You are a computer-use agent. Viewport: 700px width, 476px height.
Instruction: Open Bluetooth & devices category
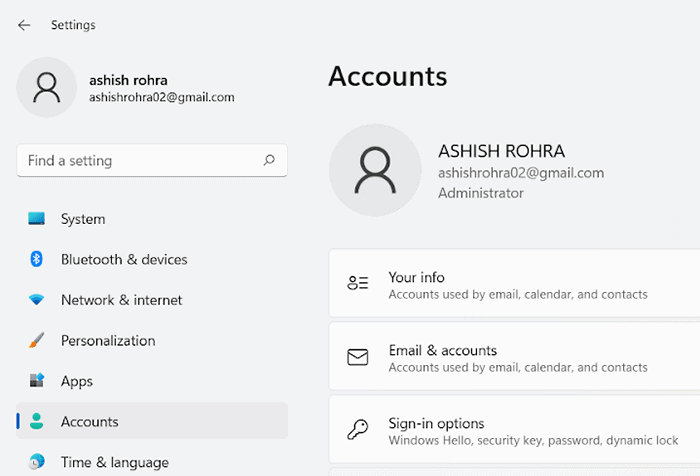click(152, 259)
